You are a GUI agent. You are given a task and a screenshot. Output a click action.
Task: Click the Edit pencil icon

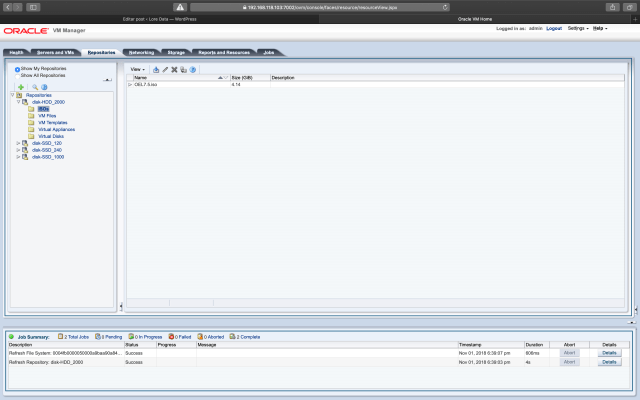[x=165, y=70]
